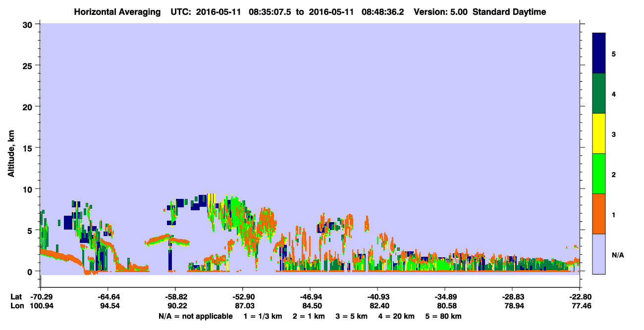The height and width of the screenshot is (330, 644).
Task: Click the colorbar label '4'
Action: pyautogui.click(x=614, y=94)
